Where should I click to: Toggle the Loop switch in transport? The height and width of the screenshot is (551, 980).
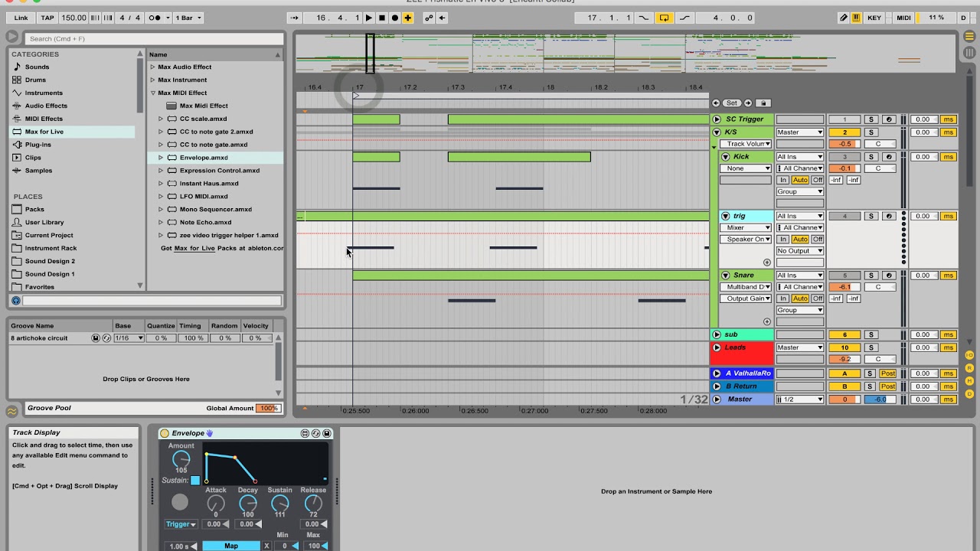coord(664,18)
